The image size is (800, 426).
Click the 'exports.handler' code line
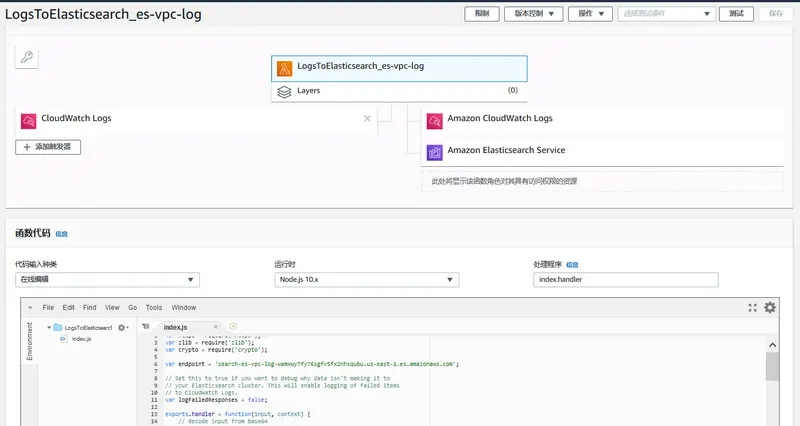(x=237, y=414)
